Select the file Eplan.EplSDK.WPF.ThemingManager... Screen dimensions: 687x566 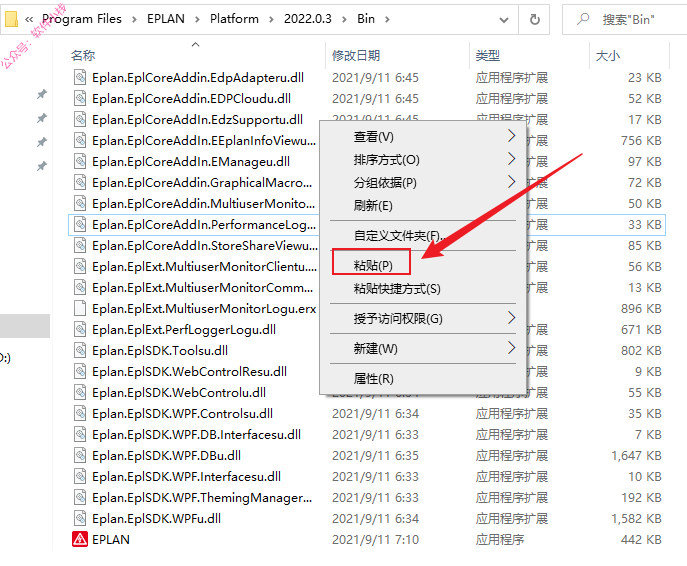(x=202, y=498)
